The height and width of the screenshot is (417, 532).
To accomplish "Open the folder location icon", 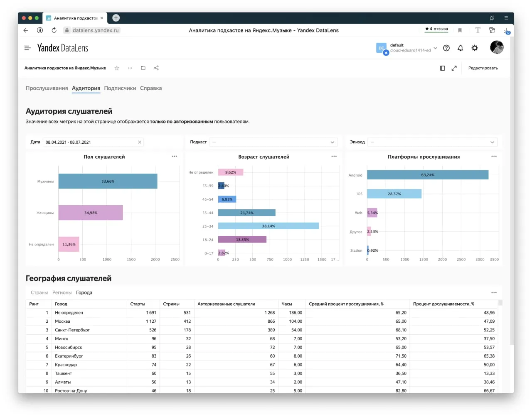I will tap(143, 68).
